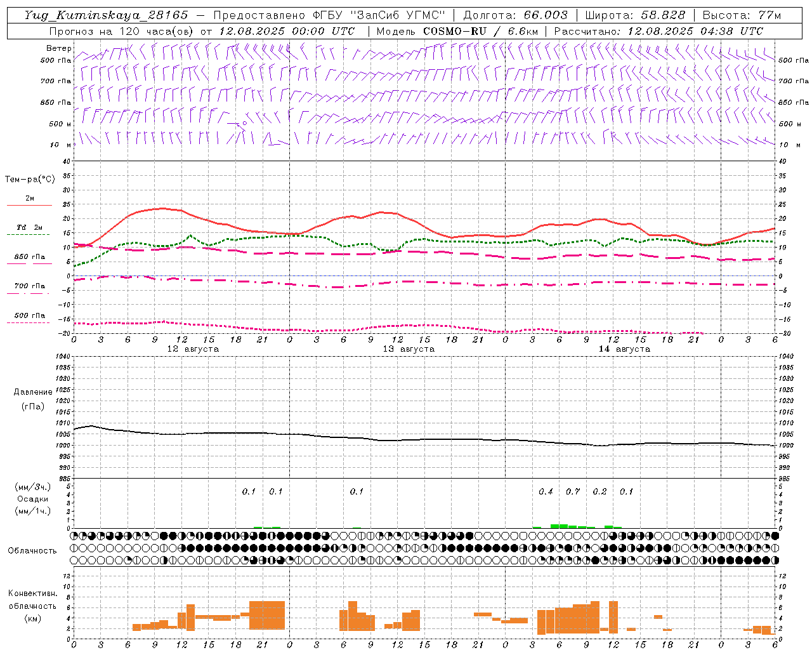Click the left 10 м wind level label

[x=62, y=145]
